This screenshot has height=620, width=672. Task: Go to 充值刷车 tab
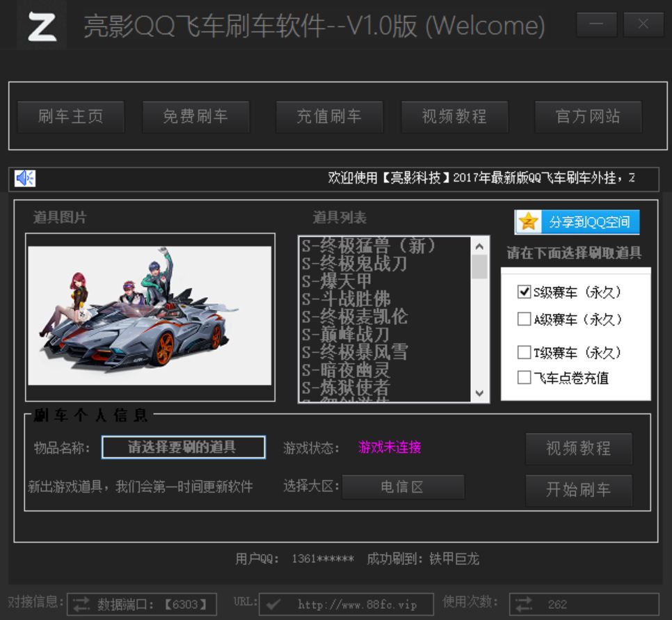point(329,116)
